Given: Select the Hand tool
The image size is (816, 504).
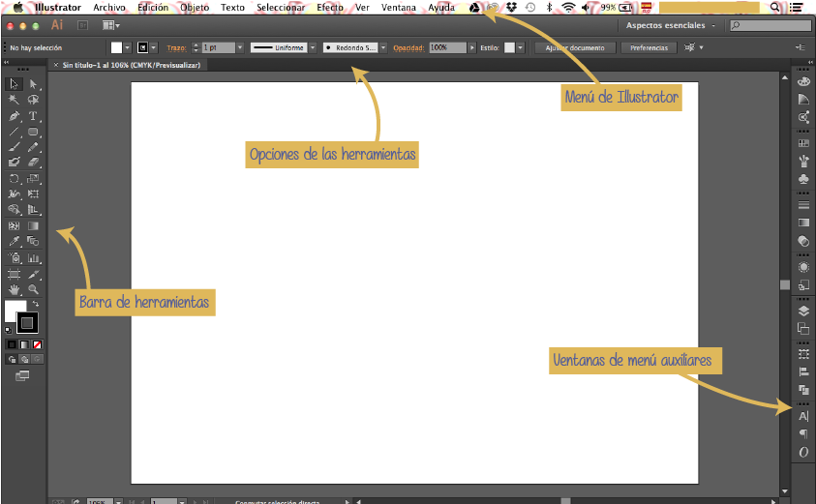Looking at the screenshot, I should pos(15,289).
